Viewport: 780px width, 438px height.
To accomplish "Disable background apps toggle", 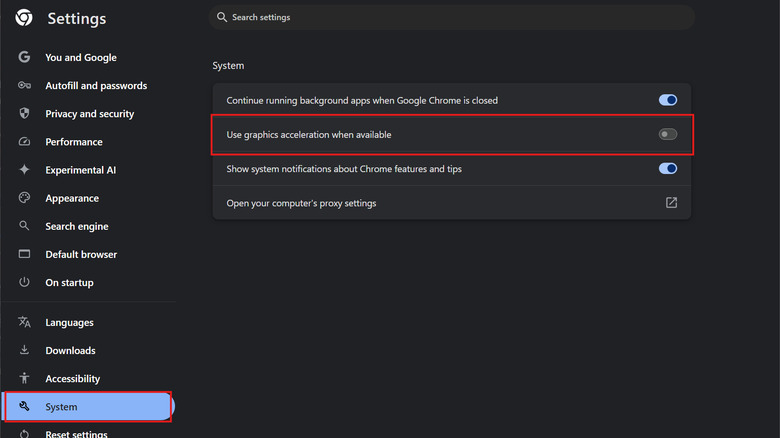I will (x=668, y=100).
